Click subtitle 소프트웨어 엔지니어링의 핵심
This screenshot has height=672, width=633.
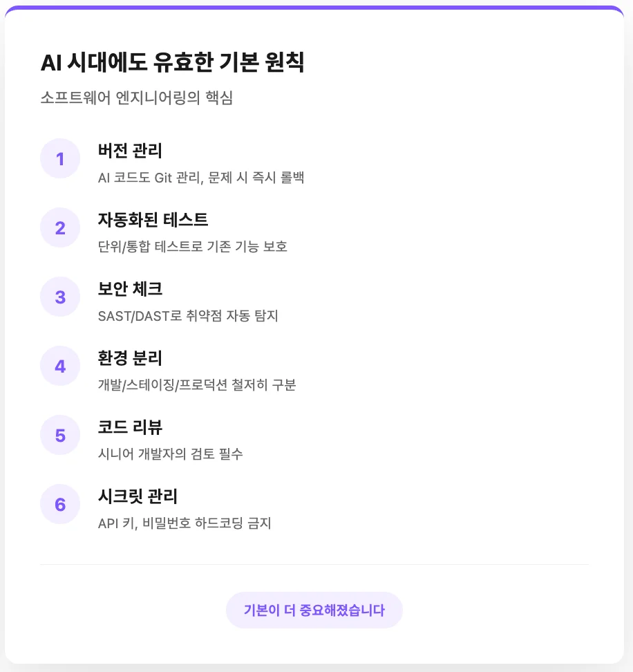click(x=136, y=97)
